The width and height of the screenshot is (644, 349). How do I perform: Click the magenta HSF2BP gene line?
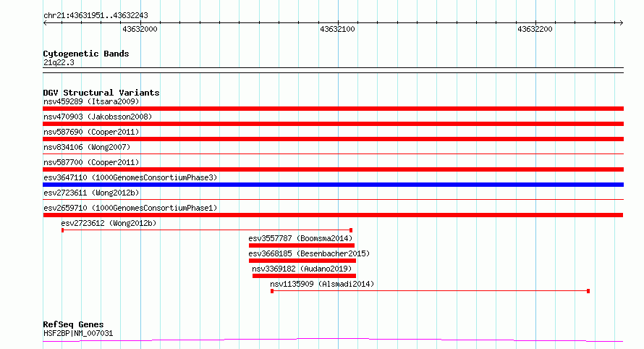[333, 340]
